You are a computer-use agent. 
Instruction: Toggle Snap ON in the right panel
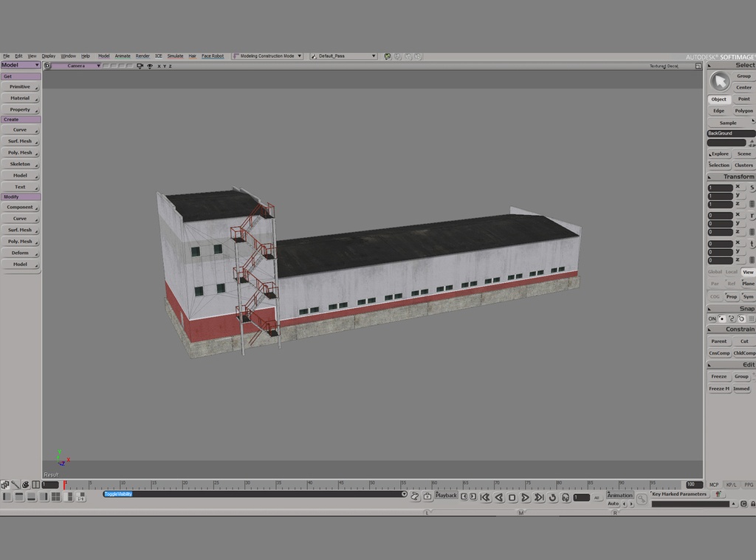[713, 318]
